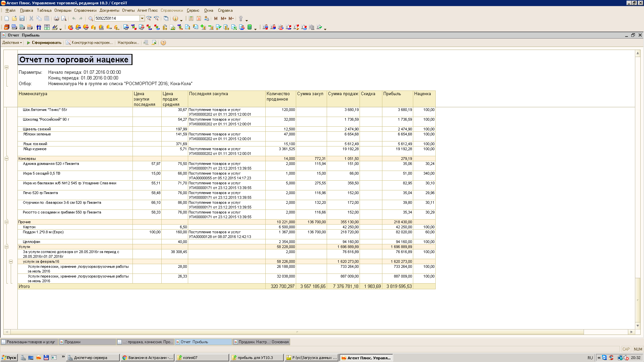The height and width of the screenshot is (362, 644).
Task: Select the Икра 5 овощей 0,5 ТВ row
Action: (x=226, y=176)
